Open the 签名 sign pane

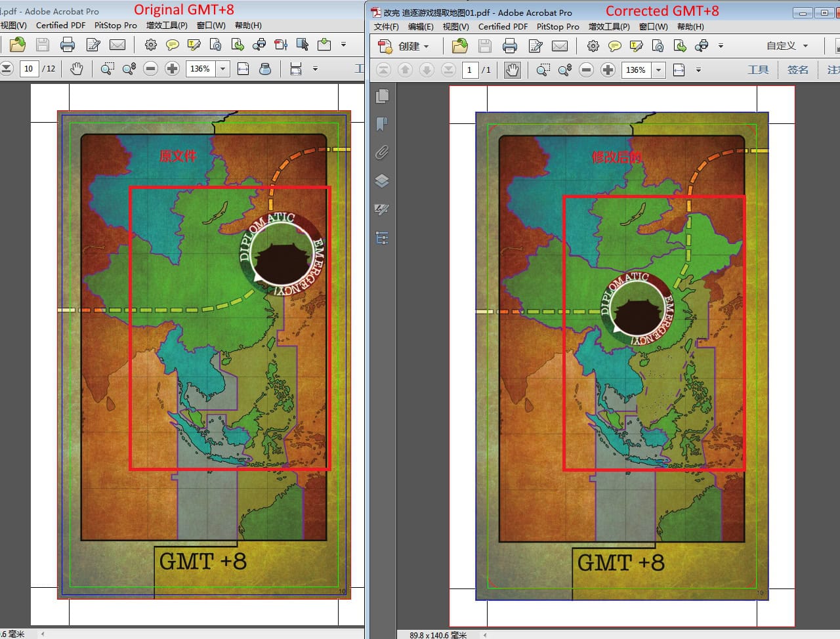tap(798, 70)
